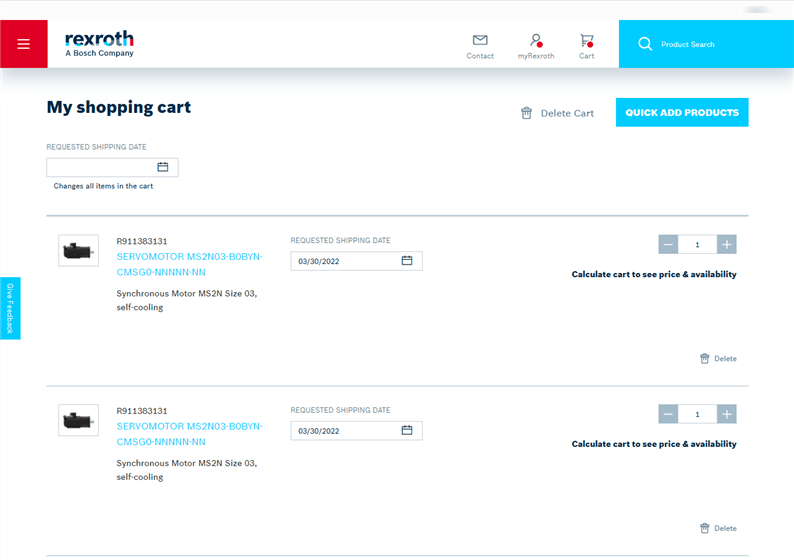Open first SERVOMOTOR MS2N03-B0BYN product link
This screenshot has height=560, width=794.
point(189,264)
